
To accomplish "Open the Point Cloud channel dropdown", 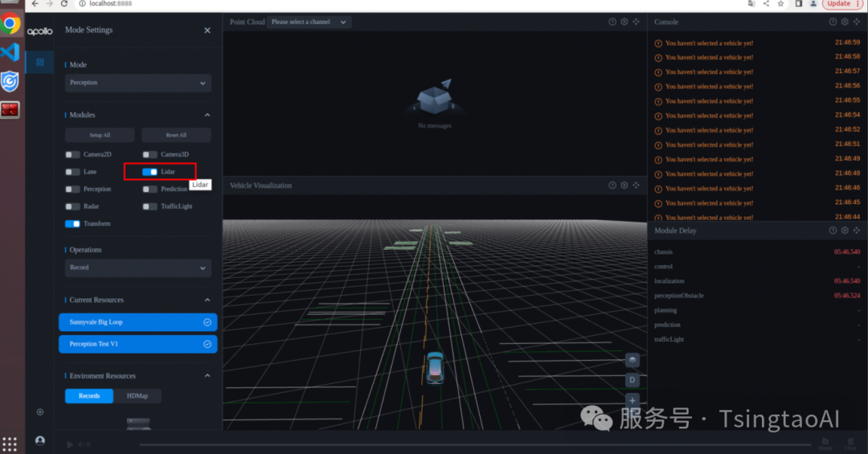I will coord(309,22).
